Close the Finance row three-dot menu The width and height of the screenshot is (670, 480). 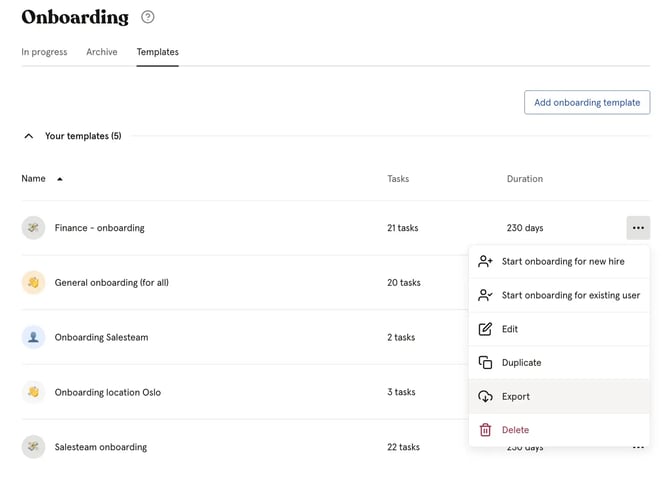click(638, 228)
